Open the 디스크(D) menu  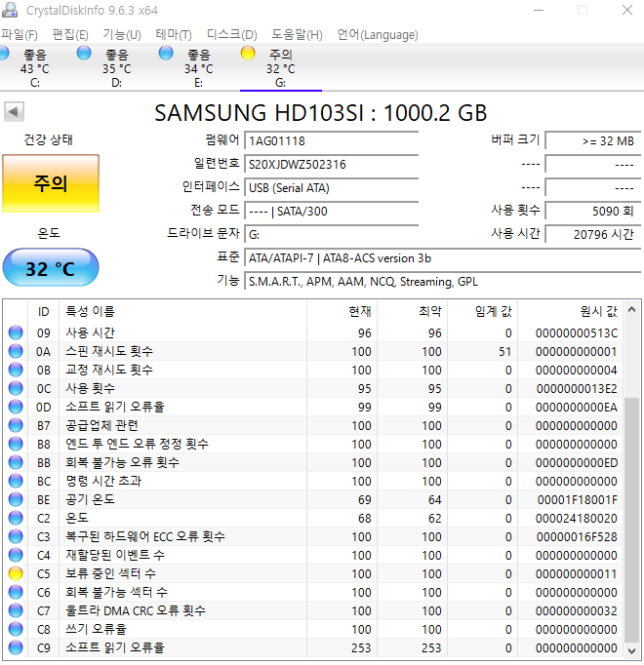[x=232, y=34]
